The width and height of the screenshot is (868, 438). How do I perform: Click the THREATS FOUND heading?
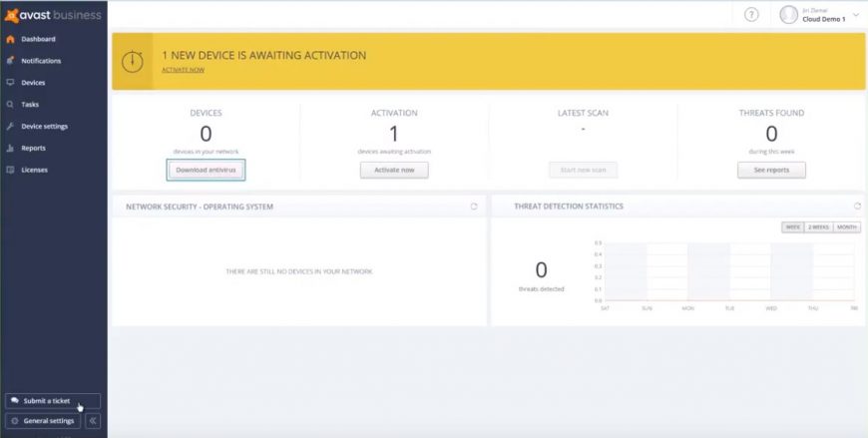click(x=771, y=113)
